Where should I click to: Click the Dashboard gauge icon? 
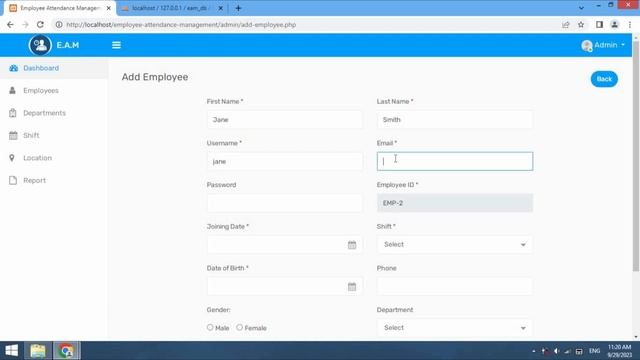pyautogui.click(x=13, y=68)
